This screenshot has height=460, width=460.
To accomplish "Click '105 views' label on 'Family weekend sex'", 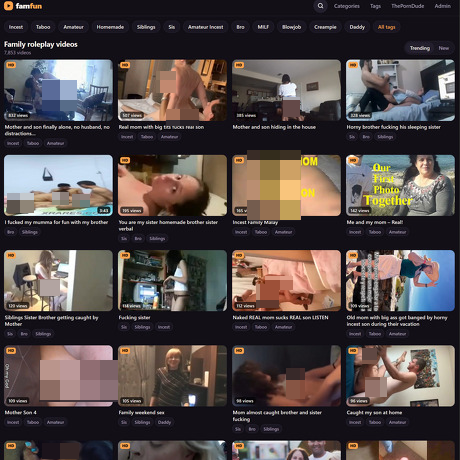I will [x=132, y=401].
